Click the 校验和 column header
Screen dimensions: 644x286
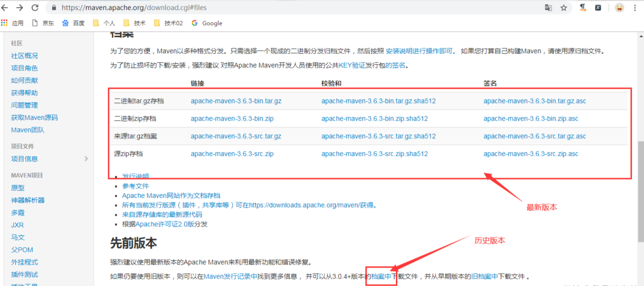point(331,83)
